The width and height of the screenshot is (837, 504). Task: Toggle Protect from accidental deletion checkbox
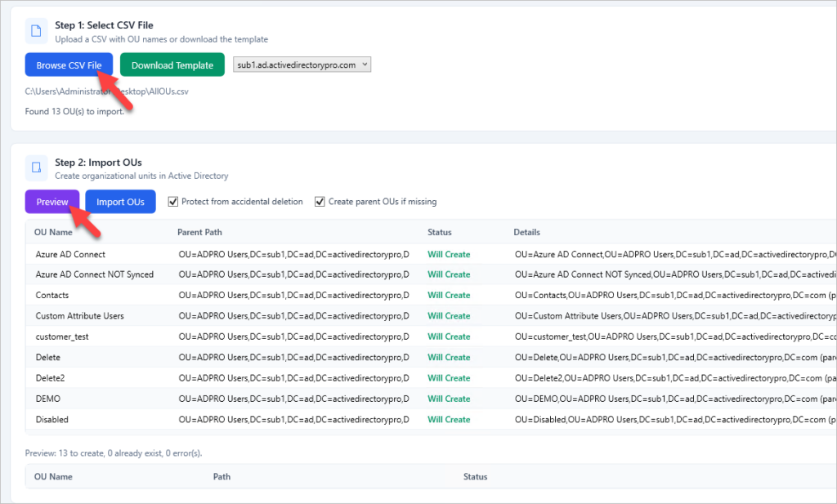173,202
